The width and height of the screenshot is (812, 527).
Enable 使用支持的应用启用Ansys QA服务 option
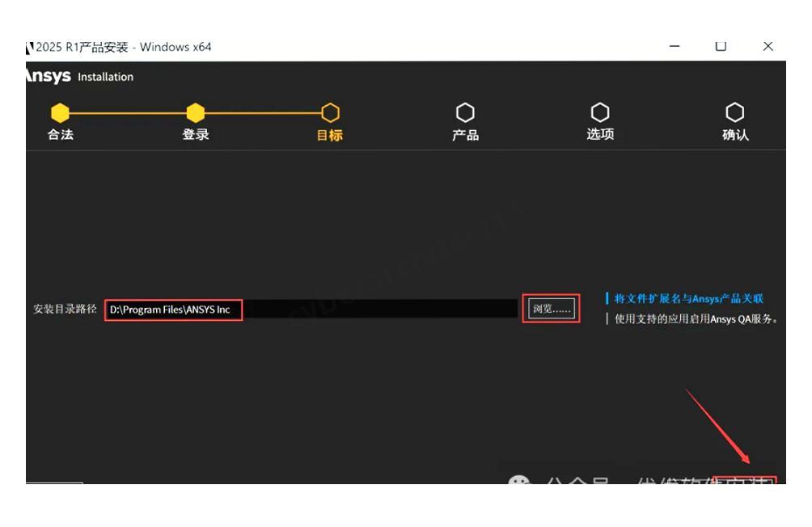click(x=696, y=318)
